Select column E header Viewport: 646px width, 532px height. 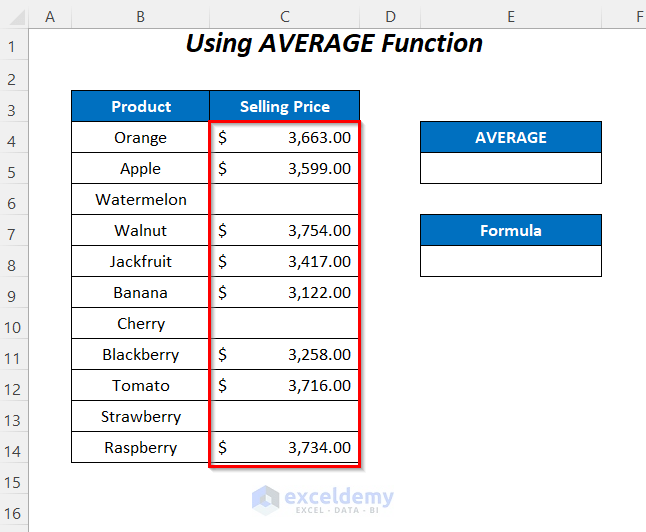tap(511, 17)
